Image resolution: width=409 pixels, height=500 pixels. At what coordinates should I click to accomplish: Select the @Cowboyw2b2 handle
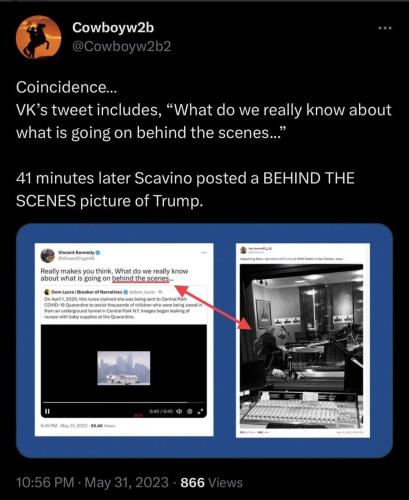click(x=122, y=46)
